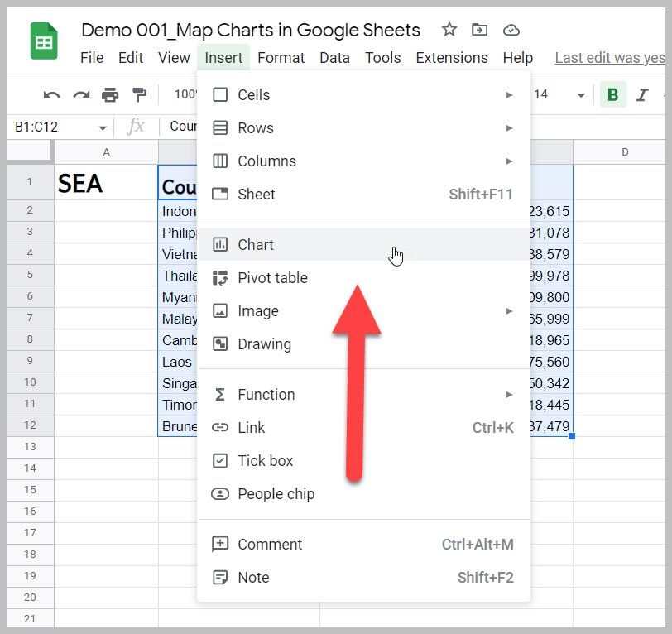Toggle bold formatting button
672x634 pixels.
(613, 94)
